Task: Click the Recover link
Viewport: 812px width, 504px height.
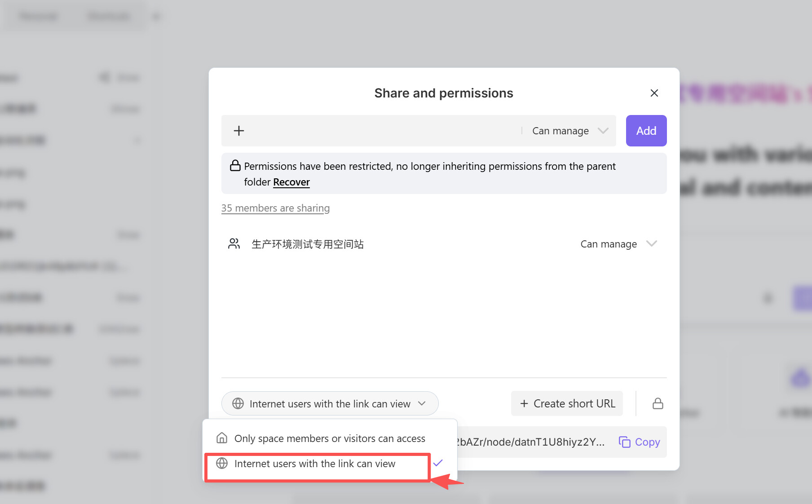Action: pos(291,182)
